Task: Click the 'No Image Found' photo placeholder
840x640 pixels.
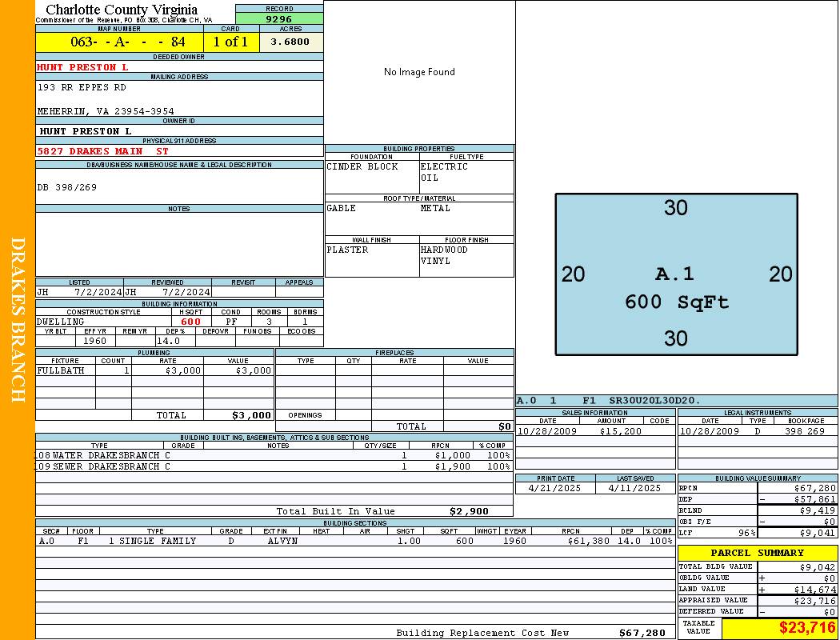Action: (419, 72)
